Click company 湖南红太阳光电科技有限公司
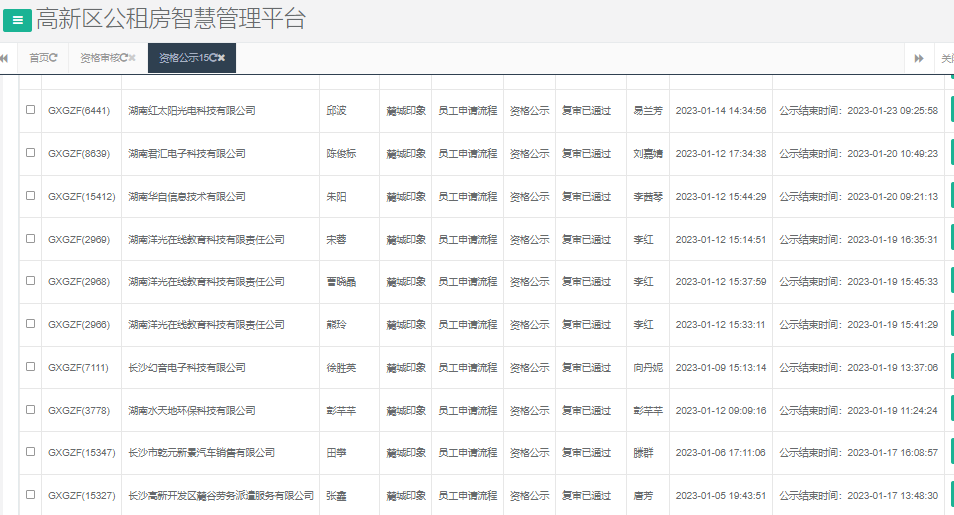 [x=192, y=111]
